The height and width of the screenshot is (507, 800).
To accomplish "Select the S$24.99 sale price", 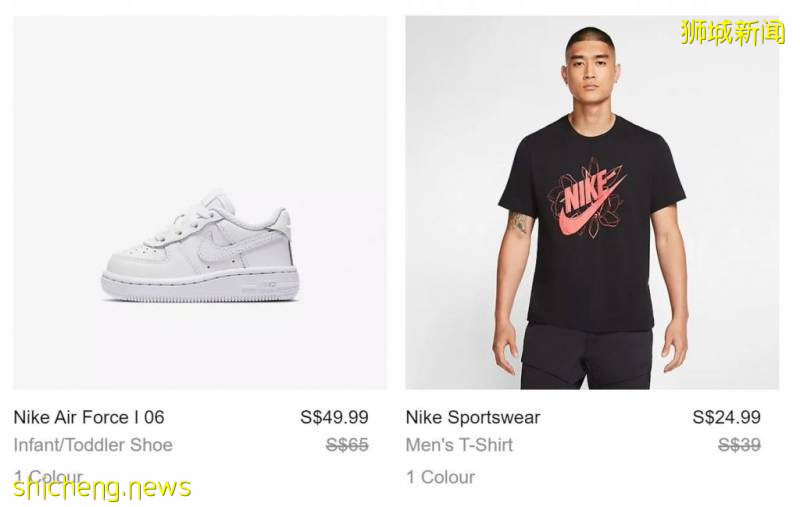I will [726, 417].
